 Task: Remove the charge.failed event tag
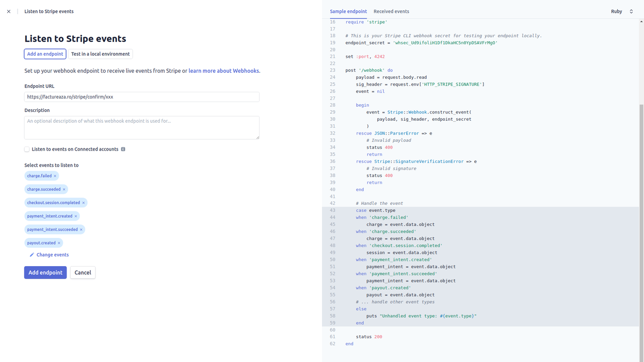click(55, 176)
